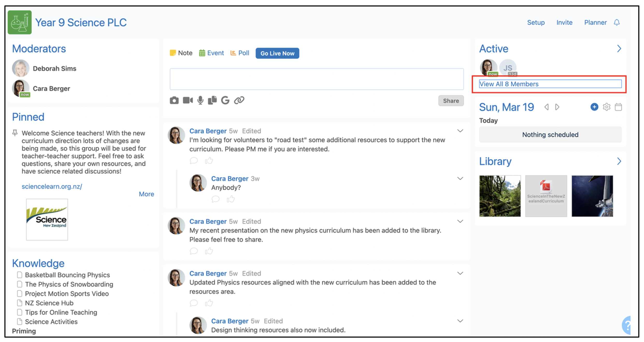
Task: Go to next day arrow in calendar
Action: coord(557,107)
